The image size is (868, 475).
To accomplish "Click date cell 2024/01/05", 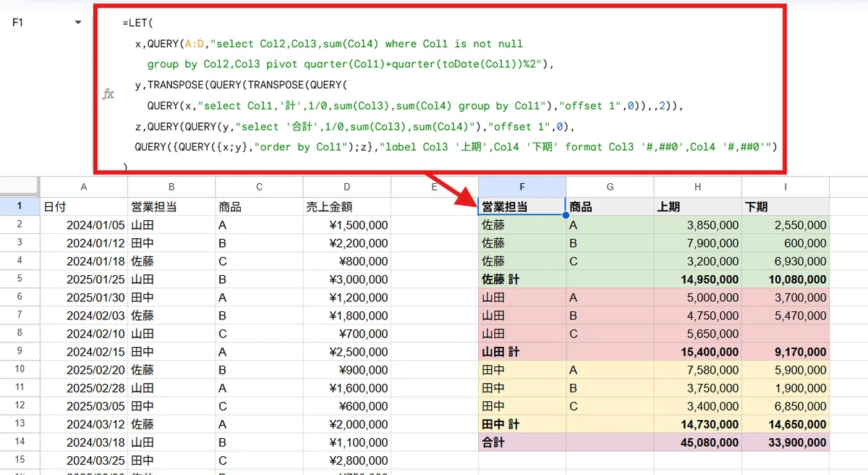I will [x=84, y=224].
